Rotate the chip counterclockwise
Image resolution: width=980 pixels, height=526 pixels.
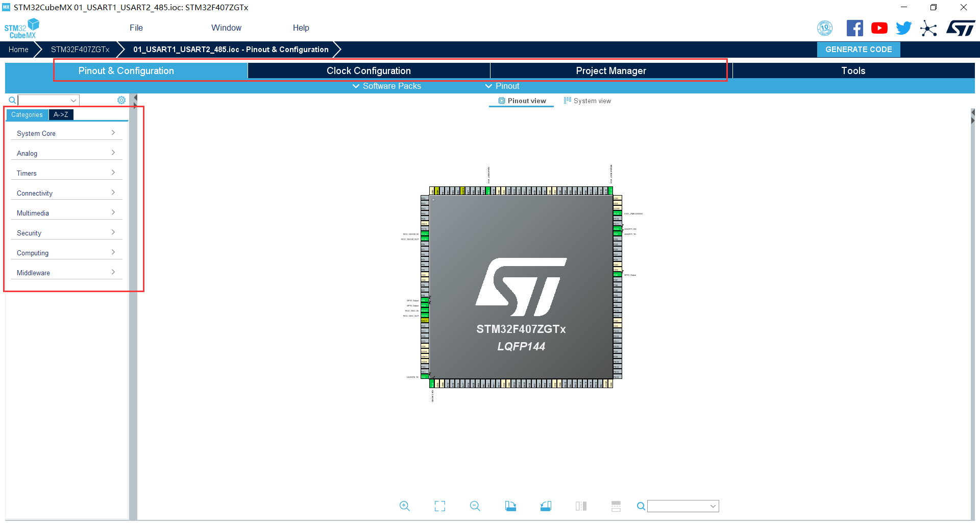click(546, 506)
